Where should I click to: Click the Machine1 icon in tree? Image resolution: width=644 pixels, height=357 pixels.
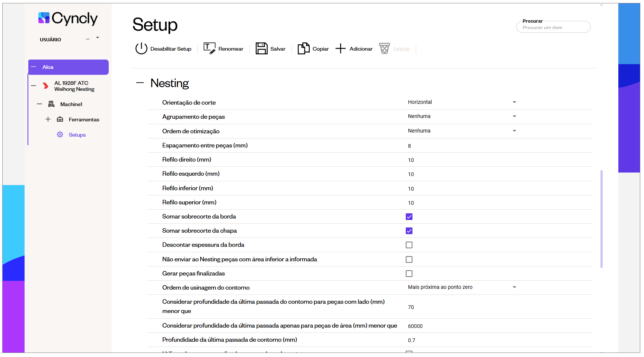tap(51, 104)
